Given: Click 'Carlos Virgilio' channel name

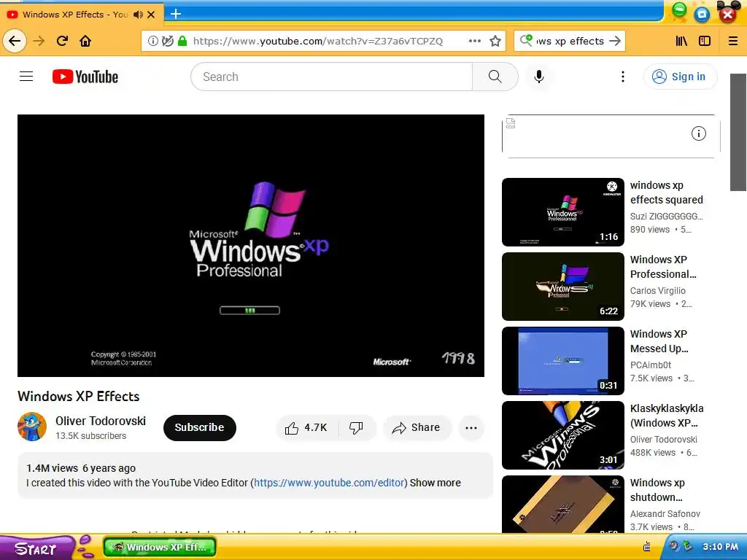Looking at the screenshot, I should [x=657, y=290].
